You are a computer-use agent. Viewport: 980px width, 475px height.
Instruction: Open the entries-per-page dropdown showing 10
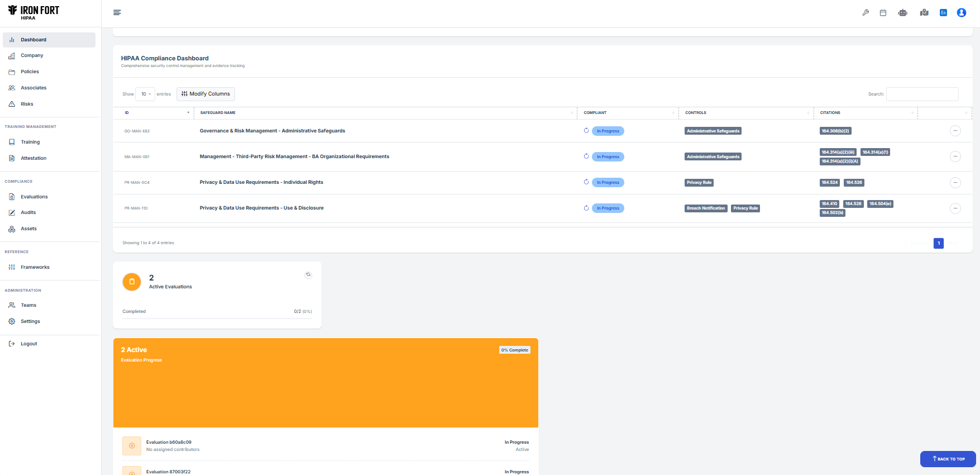pyautogui.click(x=145, y=94)
